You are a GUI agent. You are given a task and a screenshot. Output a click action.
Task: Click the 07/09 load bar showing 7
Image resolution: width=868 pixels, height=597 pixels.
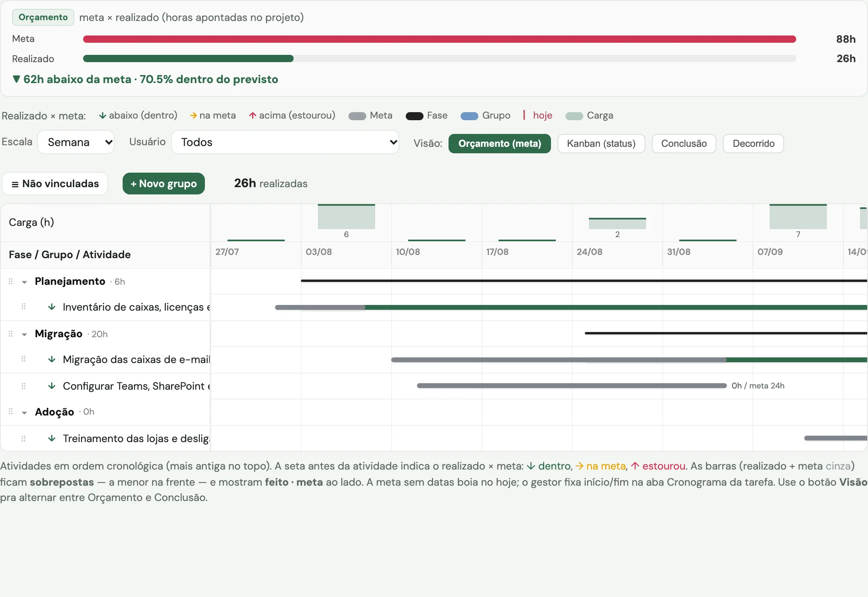click(x=798, y=217)
